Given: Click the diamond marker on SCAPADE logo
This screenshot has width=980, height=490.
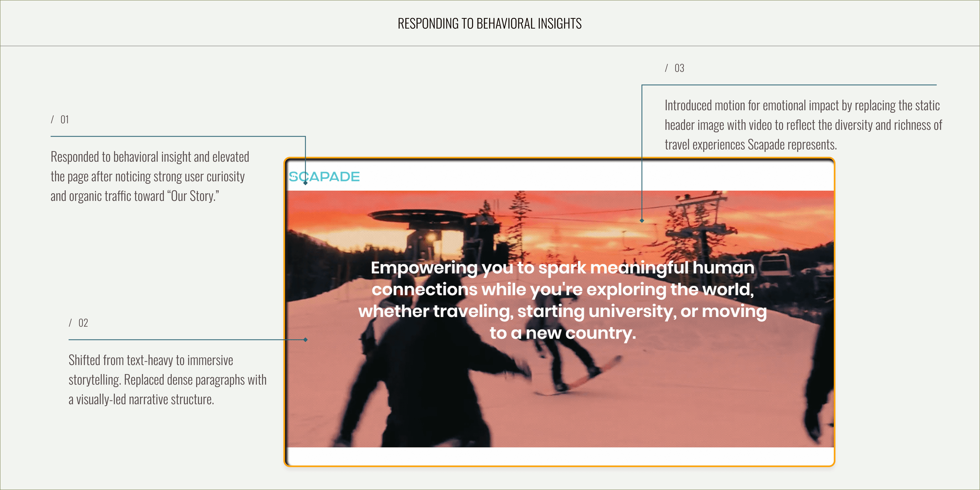Looking at the screenshot, I should pos(305,183).
